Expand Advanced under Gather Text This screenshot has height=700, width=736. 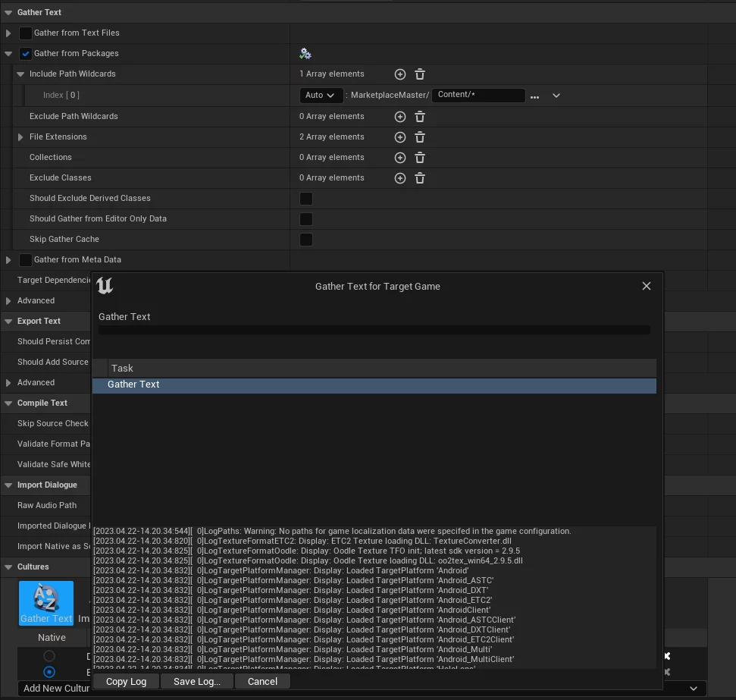coord(8,301)
